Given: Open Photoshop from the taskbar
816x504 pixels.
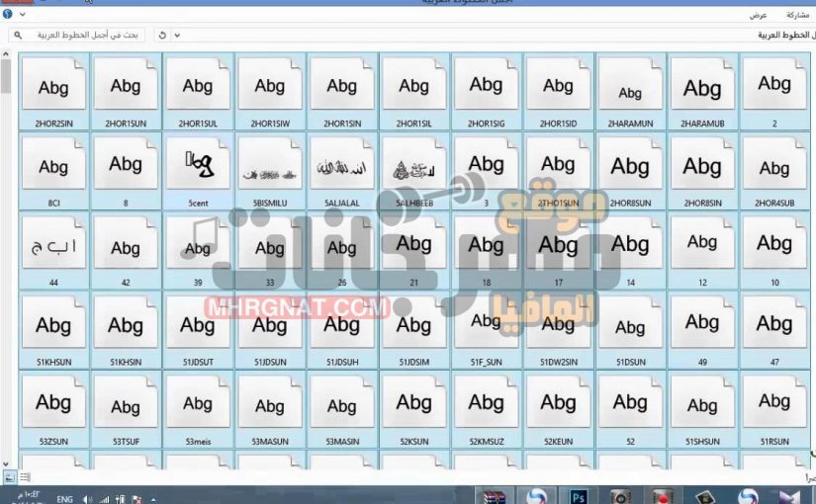Looking at the screenshot, I should tap(579, 495).
